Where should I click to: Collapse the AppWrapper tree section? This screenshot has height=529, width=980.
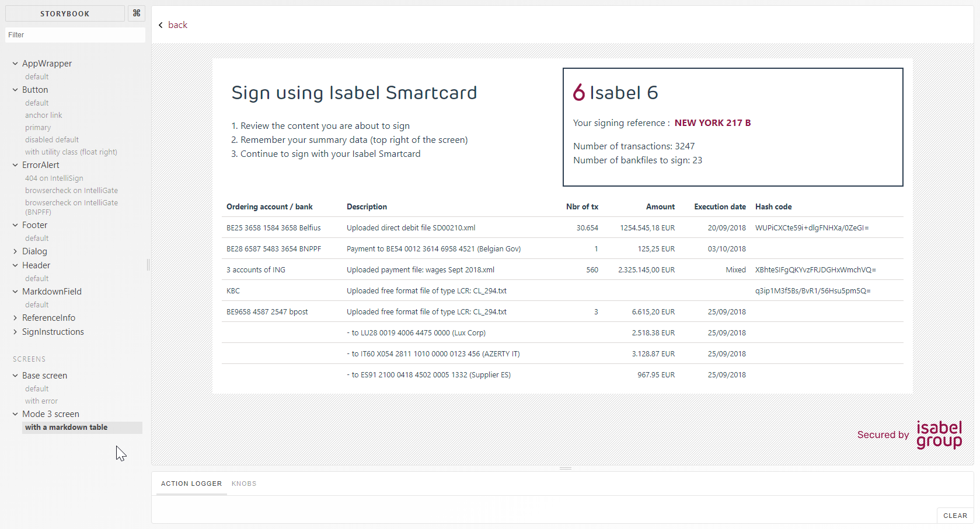pos(15,64)
